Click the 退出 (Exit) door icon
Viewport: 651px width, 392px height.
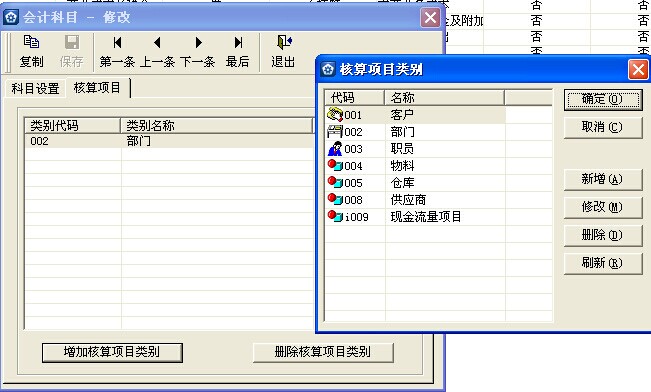tap(284, 42)
